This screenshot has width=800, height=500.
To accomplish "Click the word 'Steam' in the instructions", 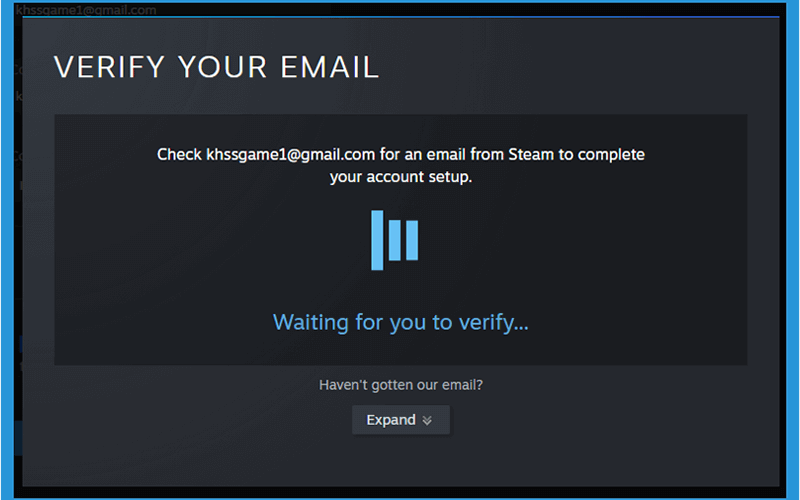I will click(x=531, y=155).
